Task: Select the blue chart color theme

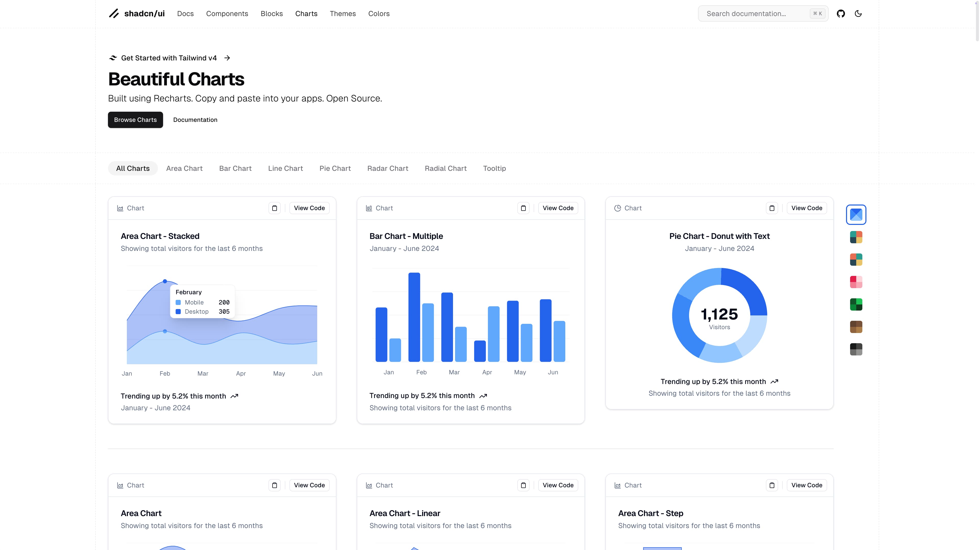Action: point(856,215)
